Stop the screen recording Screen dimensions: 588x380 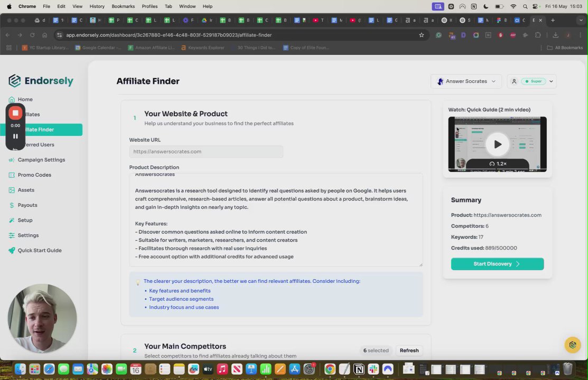click(15, 113)
